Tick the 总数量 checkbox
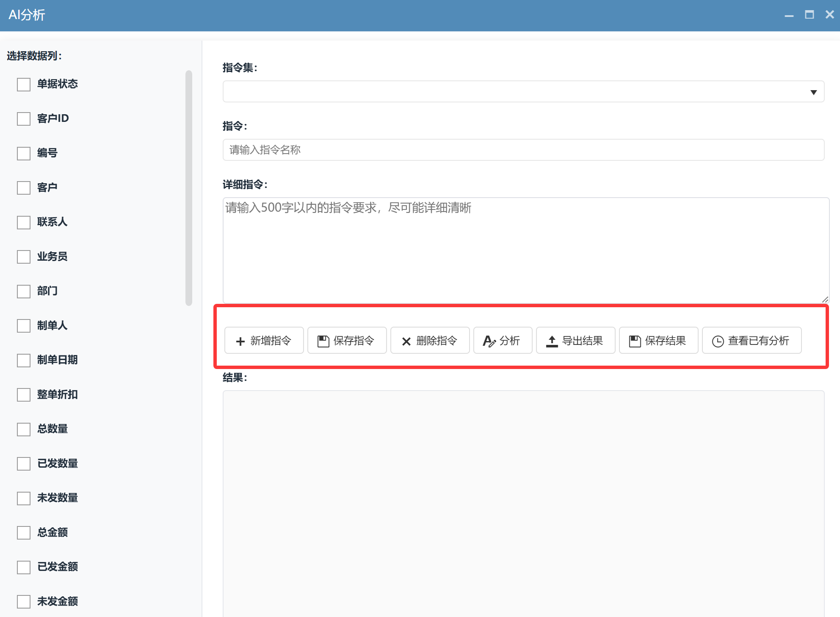840x617 pixels. (x=24, y=429)
